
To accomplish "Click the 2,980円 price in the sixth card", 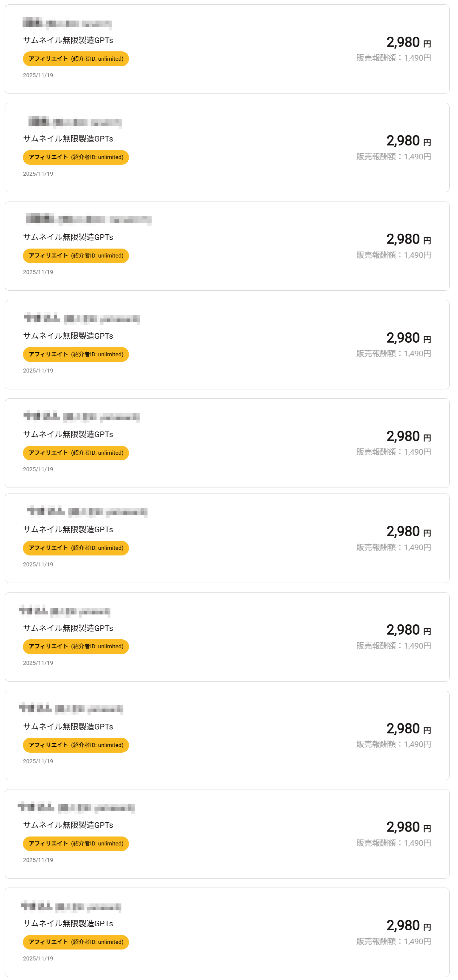I will point(408,532).
